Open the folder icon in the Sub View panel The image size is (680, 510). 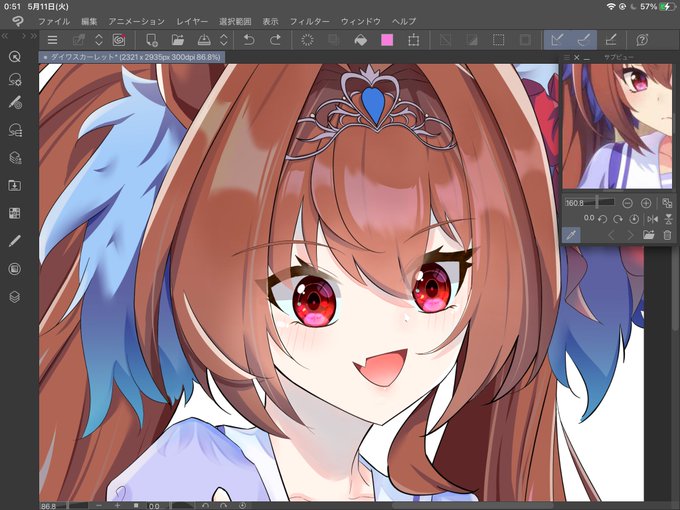coord(649,235)
